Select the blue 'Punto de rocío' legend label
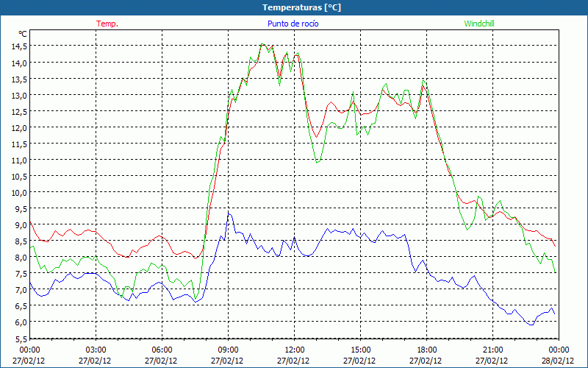 pyautogui.click(x=293, y=24)
